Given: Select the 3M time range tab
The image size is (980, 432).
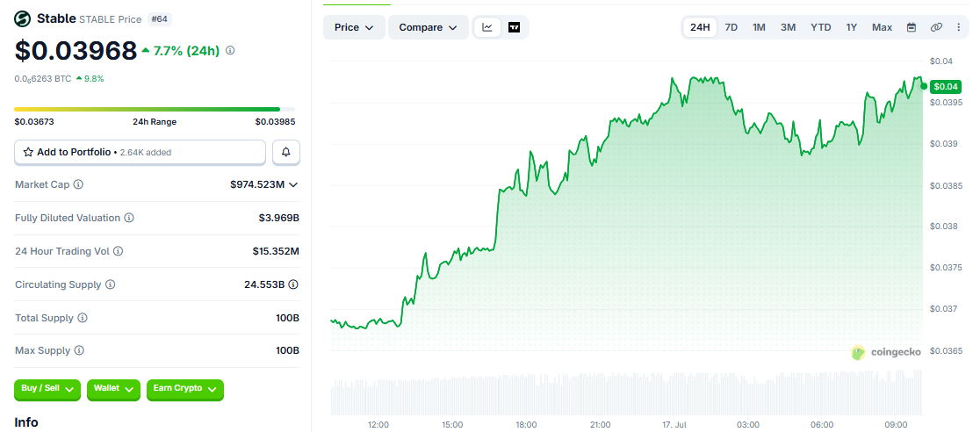Looking at the screenshot, I should 788,27.
